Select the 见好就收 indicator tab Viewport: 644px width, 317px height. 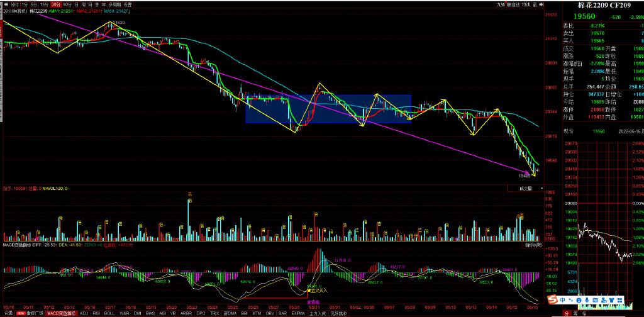click(x=338, y=313)
